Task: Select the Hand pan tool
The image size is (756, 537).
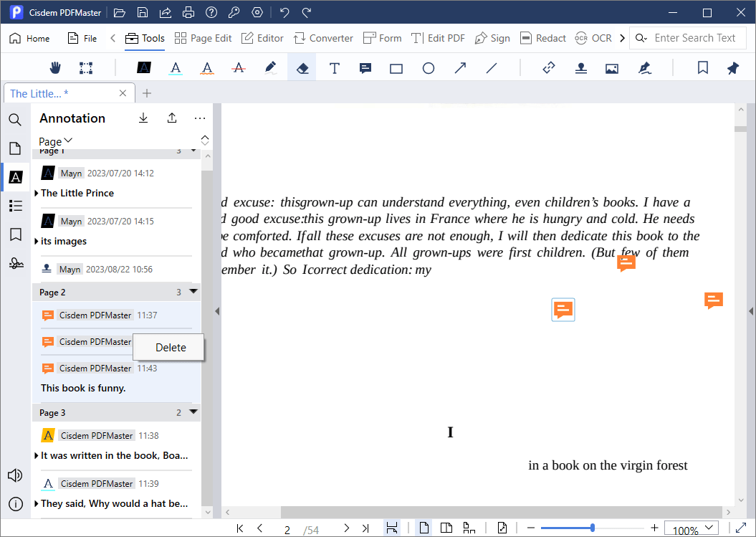Action: 55,68
